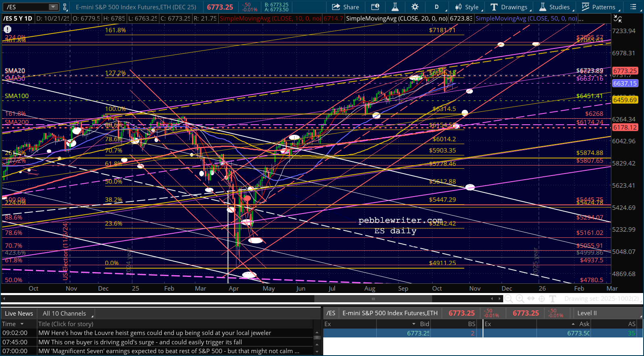Click the 50.0% Fibonacci retracement label
This screenshot has width=644, height=356.
click(x=113, y=182)
